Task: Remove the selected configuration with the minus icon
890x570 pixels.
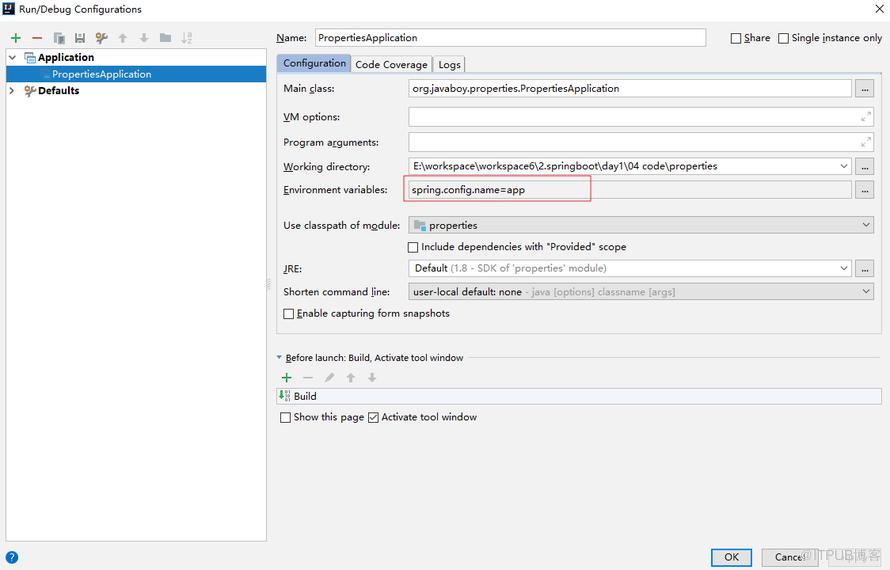Action: pos(37,38)
